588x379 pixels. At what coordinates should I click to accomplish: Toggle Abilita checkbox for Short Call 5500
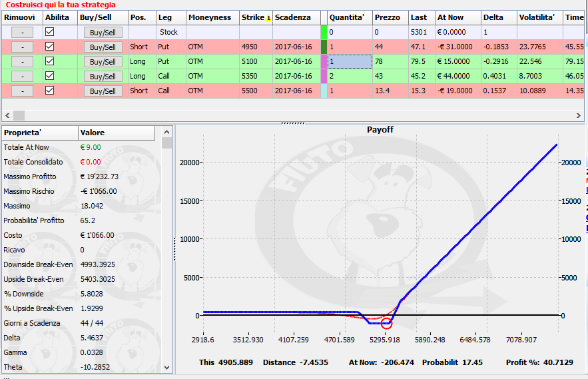tap(49, 91)
